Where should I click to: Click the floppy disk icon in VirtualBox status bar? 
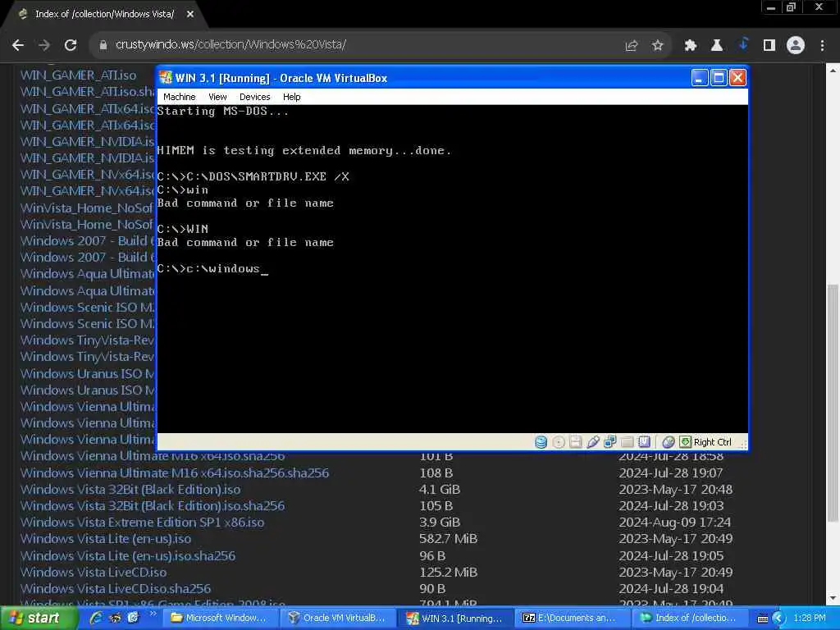[x=575, y=442]
